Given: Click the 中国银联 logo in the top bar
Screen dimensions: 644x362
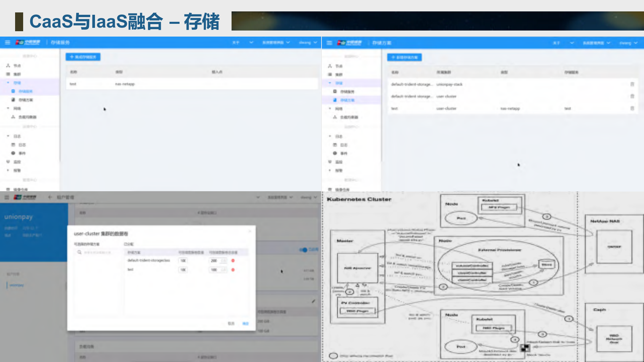Looking at the screenshot, I should (28, 42).
